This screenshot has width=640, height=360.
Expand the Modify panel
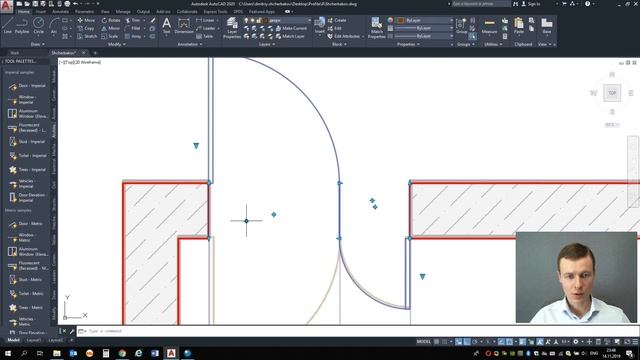click(x=117, y=44)
